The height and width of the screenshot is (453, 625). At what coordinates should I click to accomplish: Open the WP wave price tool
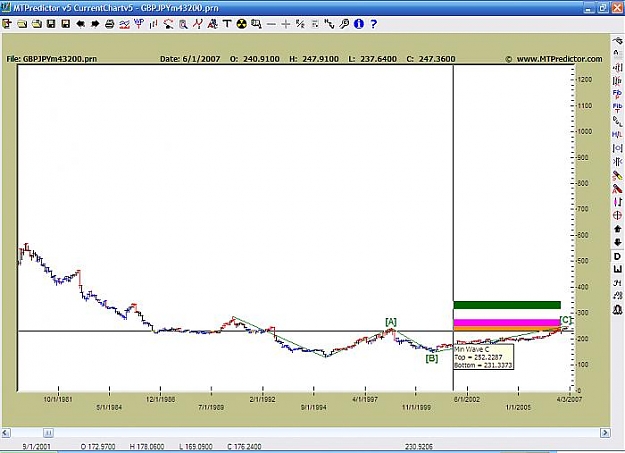click(x=139, y=24)
